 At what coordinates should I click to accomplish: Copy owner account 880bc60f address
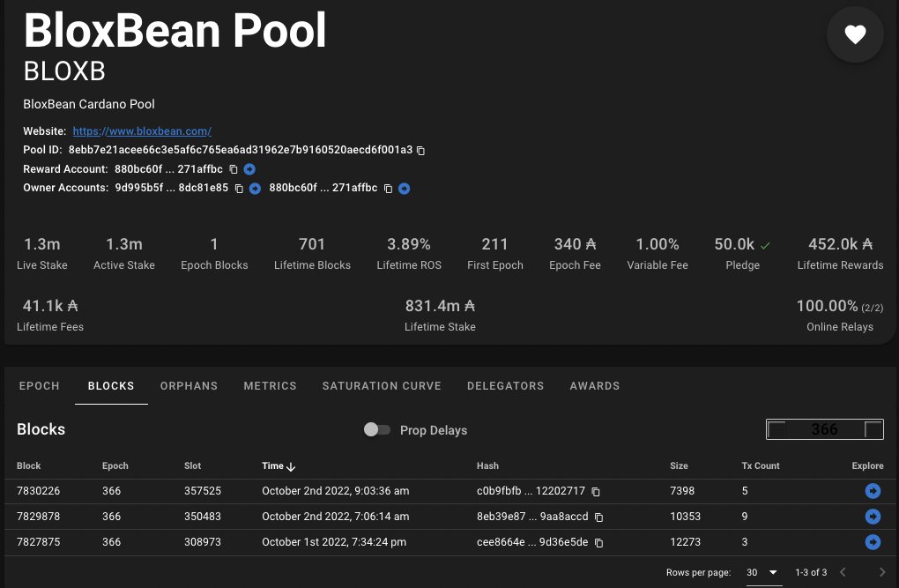click(x=388, y=189)
